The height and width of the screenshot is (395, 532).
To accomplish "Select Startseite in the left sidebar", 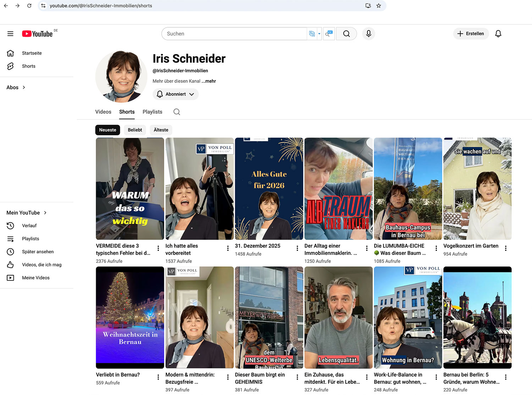I will pyautogui.click(x=32, y=53).
